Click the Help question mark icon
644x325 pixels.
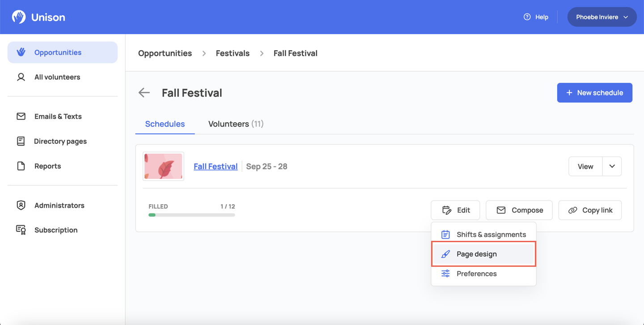527,17
